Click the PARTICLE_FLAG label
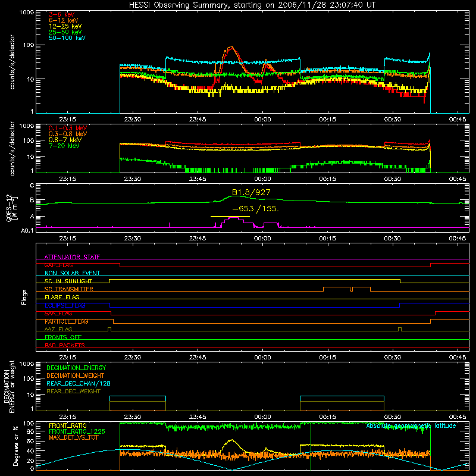The height and width of the screenshot is (476, 476). tap(67, 321)
